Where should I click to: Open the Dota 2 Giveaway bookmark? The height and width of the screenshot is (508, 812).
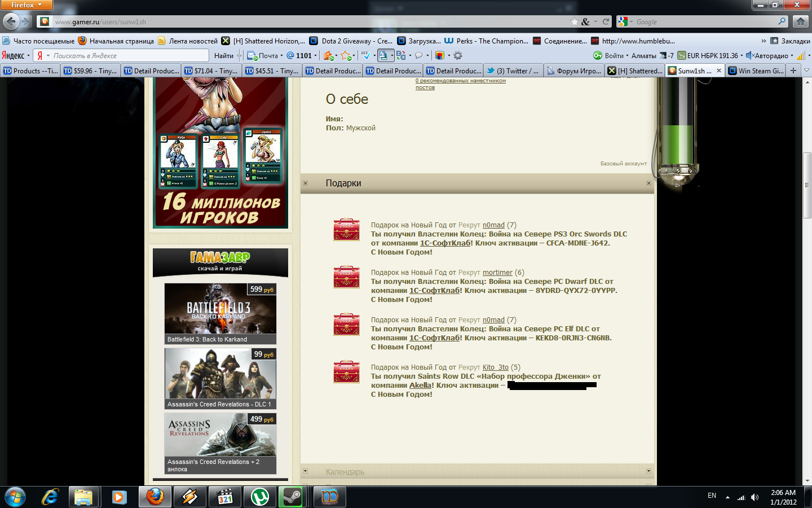pyautogui.click(x=351, y=41)
